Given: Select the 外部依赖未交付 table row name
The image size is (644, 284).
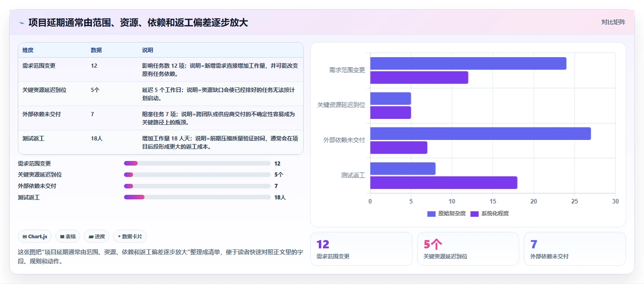Looking at the screenshot, I should coord(42,114).
